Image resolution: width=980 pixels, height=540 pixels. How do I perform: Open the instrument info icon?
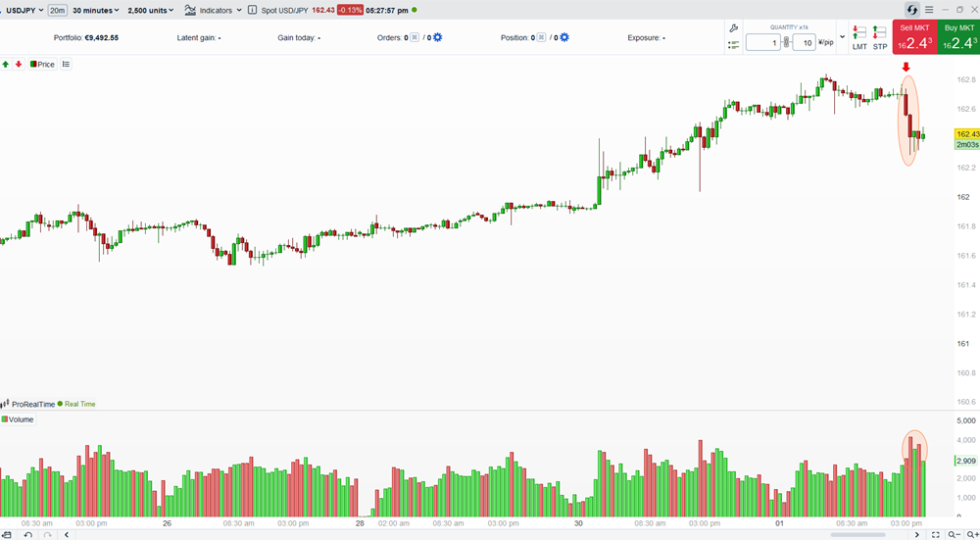pyautogui.click(x=252, y=10)
